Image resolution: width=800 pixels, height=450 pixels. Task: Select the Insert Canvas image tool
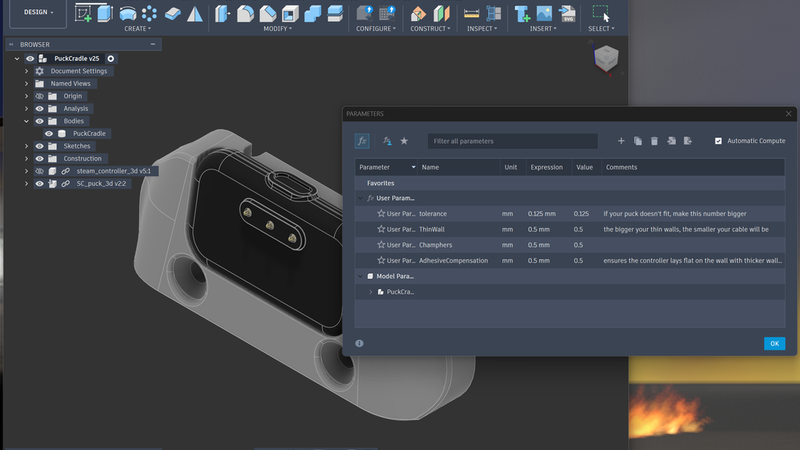click(x=544, y=13)
